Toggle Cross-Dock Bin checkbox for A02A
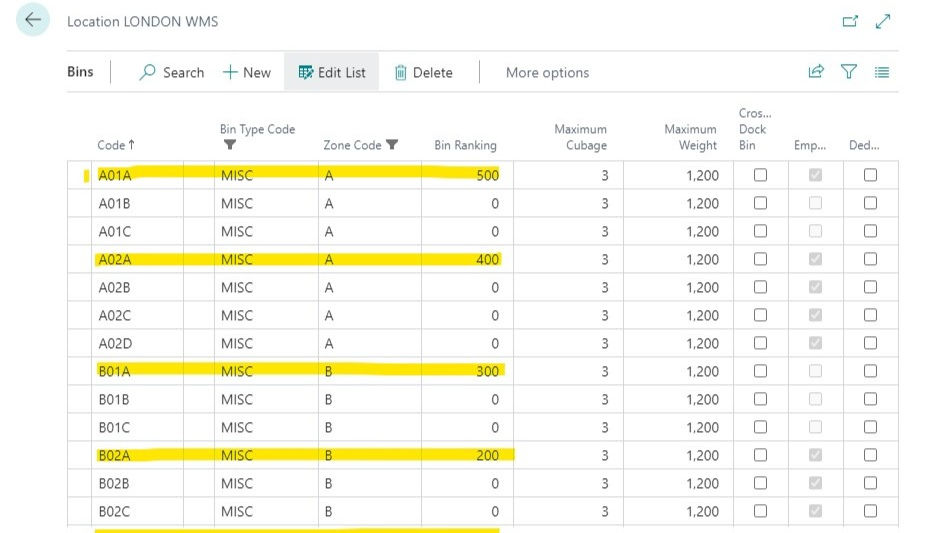 [x=760, y=259]
